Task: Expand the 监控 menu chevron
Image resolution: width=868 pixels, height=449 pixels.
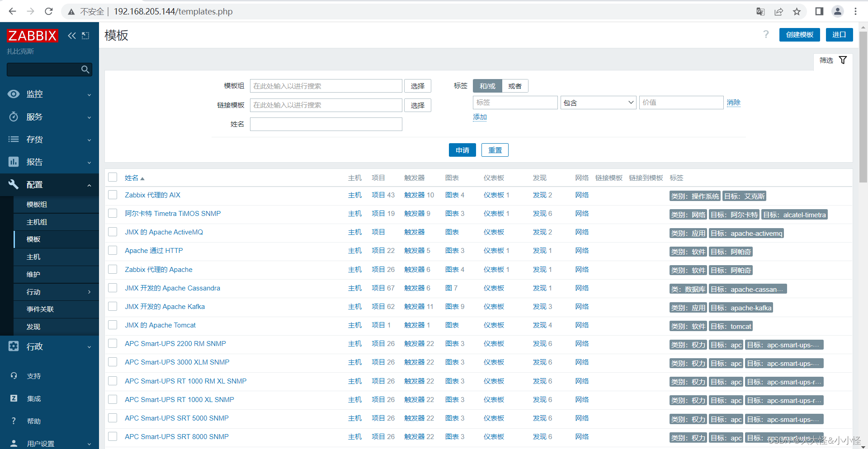Action: click(89, 95)
